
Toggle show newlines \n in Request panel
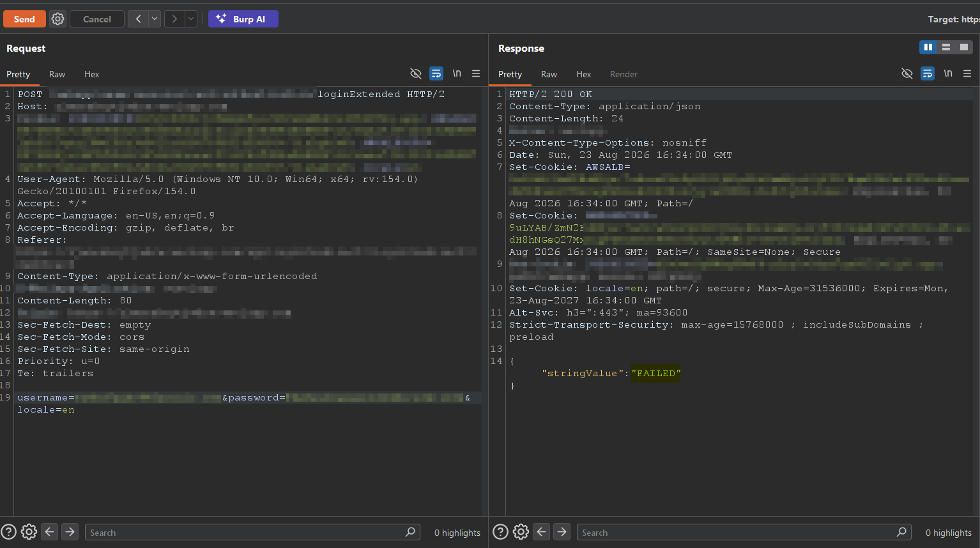pyautogui.click(x=457, y=73)
